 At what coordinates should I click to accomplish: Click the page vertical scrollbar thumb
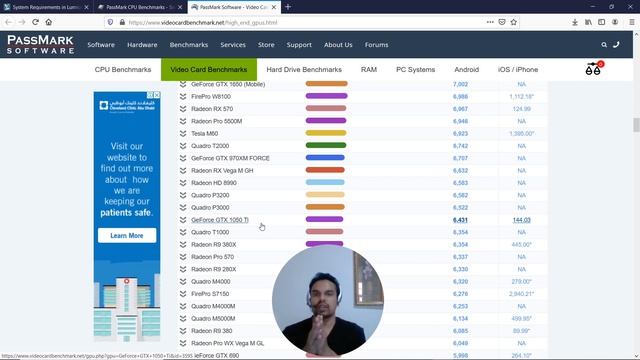click(x=636, y=125)
